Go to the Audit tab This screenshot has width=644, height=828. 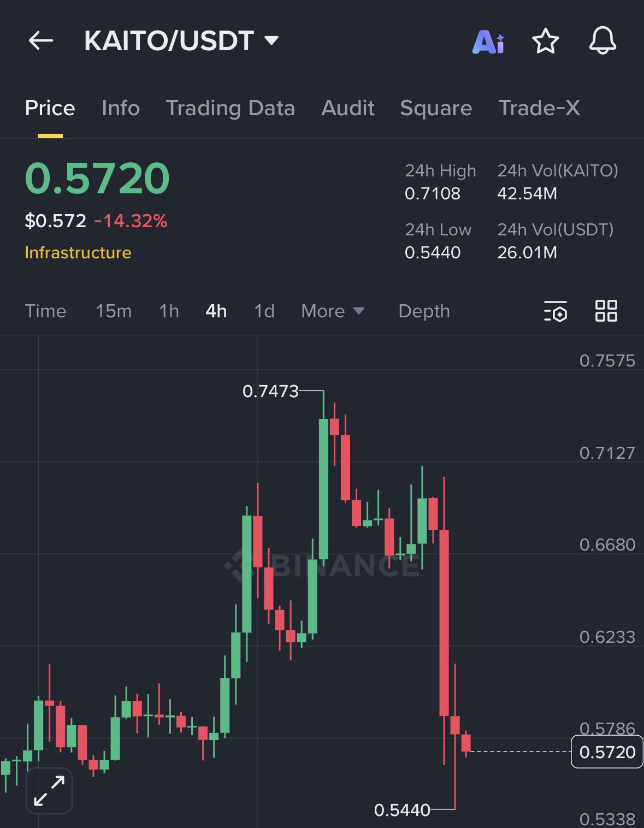coord(348,108)
